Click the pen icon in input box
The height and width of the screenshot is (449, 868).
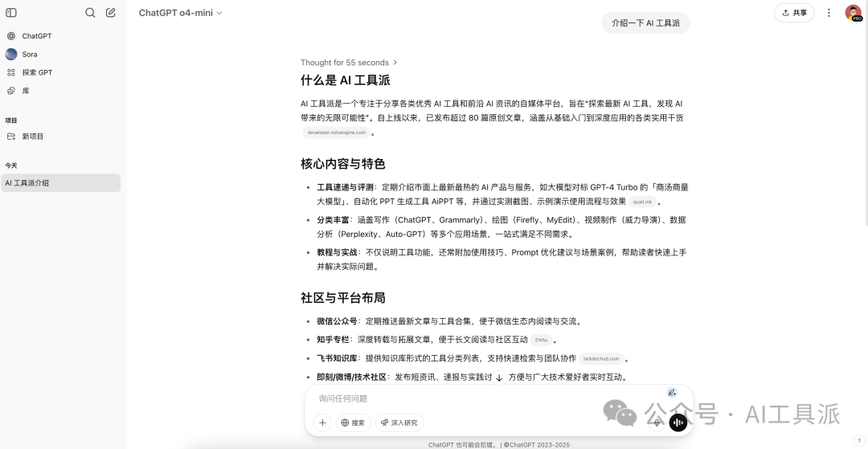click(672, 393)
